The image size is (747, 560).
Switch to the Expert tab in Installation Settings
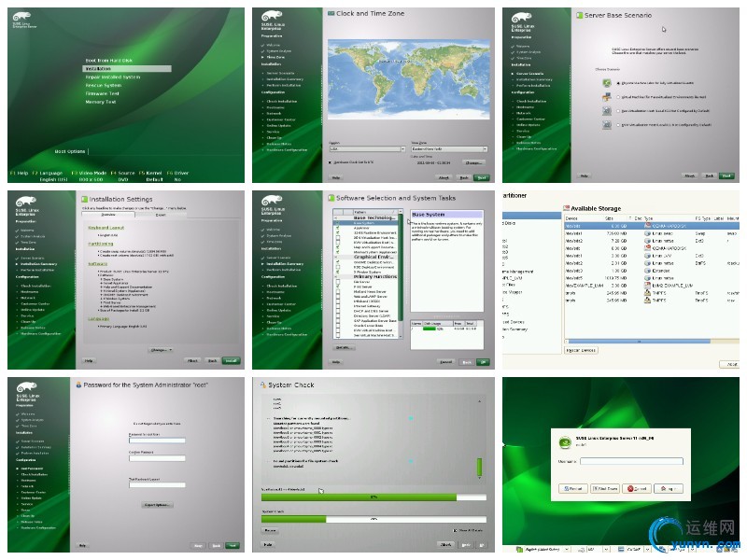coord(161,215)
